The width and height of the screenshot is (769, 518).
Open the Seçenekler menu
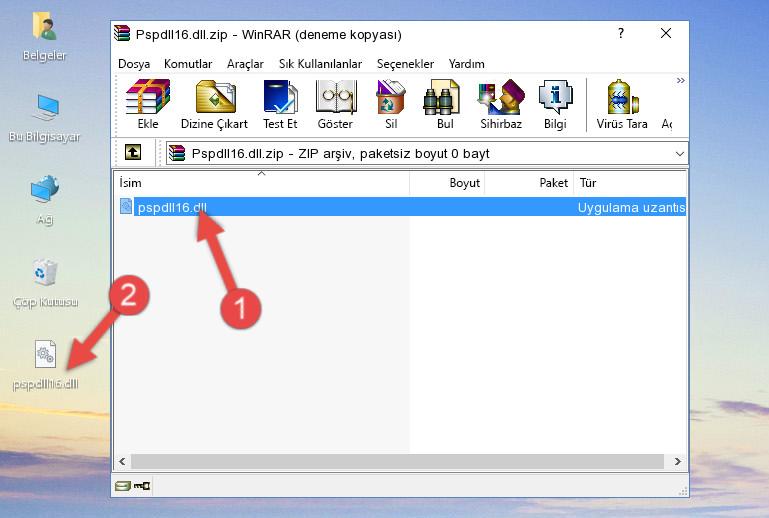click(x=405, y=64)
